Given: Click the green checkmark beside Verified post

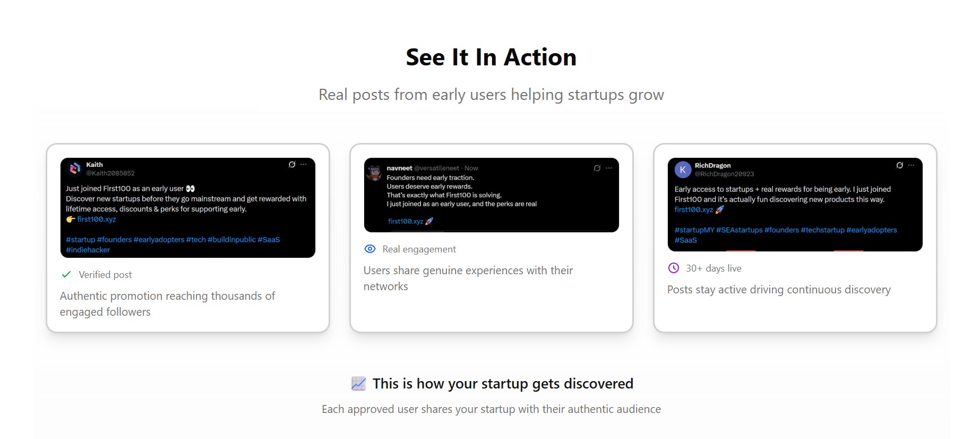Looking at the screenshot, I should click(x=66, y=274).
